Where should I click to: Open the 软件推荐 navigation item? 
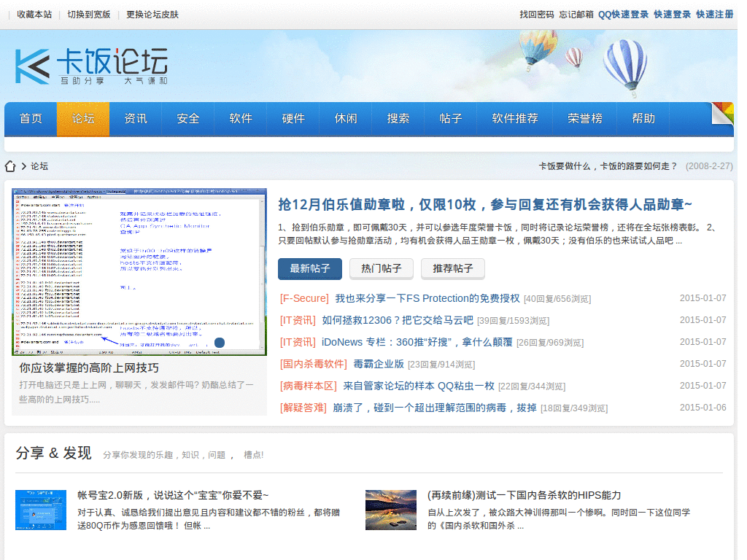point(514,119)
